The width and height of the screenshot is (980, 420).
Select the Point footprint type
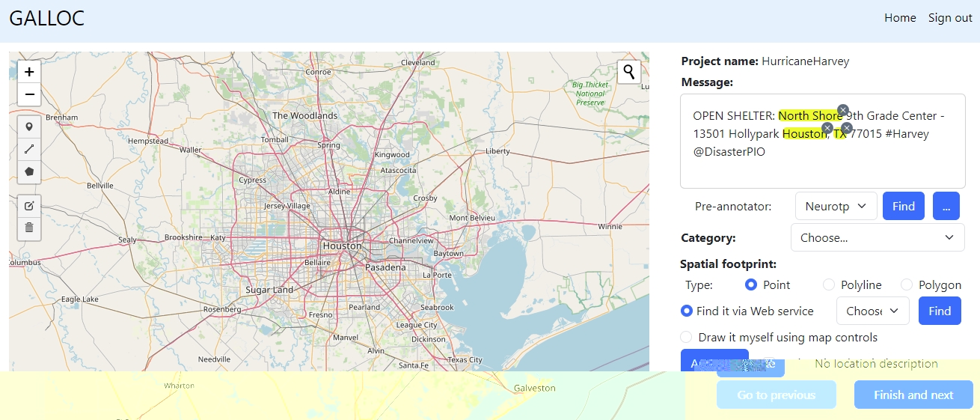coord(752,285)
